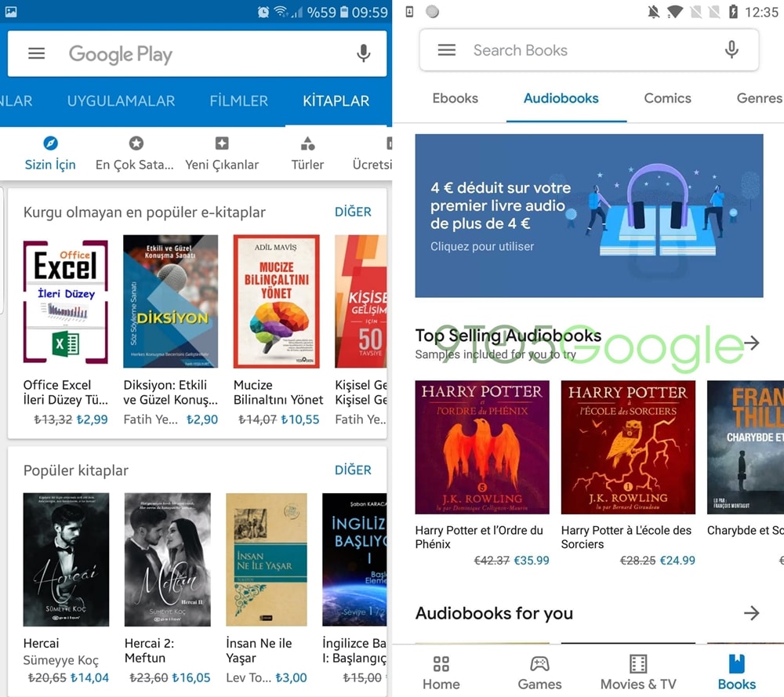This screenshot has width=784, height=697.
Task: Open Harry Potter et l'Ordre du Phénix cover
Action: point(481,447)
